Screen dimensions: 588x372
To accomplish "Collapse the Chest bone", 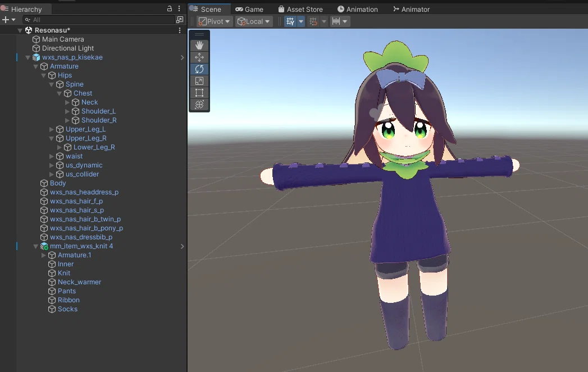I will pyautogui.click(x=60, y=93).
